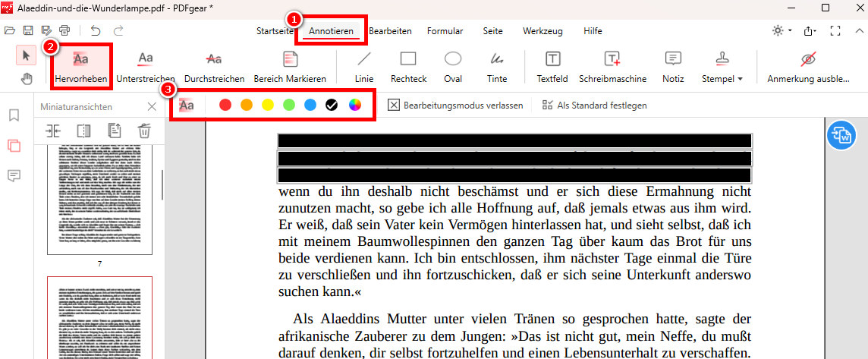This screenshot has width=868, height=359.
Task: Pick the Rechteck shape tool
Action: point(408,67)
